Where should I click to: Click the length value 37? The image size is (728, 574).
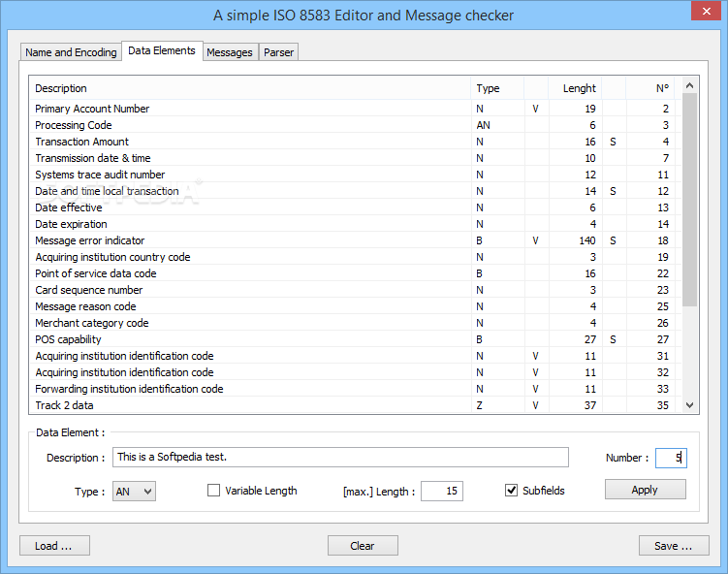[x=590, y=405]
